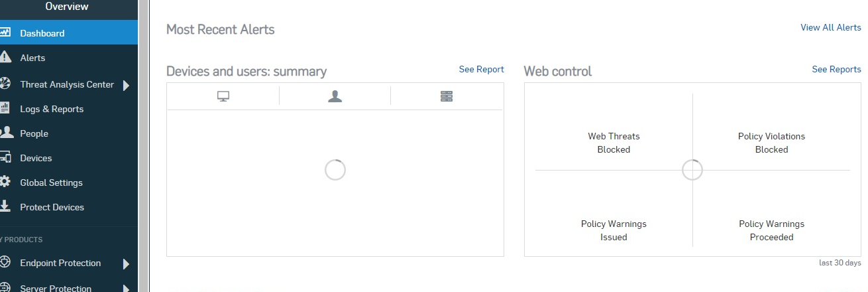
Task: Open See Report for devices and users
Action: [482, 69]
